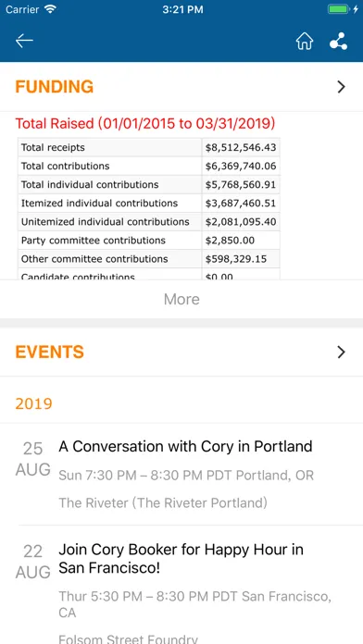Open the share icon
Viewport: 363px width, 644px height.
339,41
